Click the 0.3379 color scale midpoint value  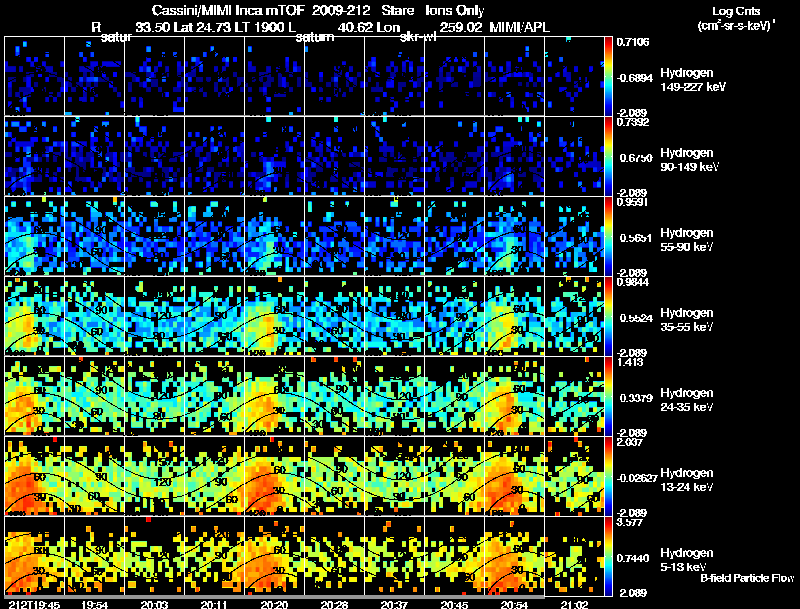[636, 398]
